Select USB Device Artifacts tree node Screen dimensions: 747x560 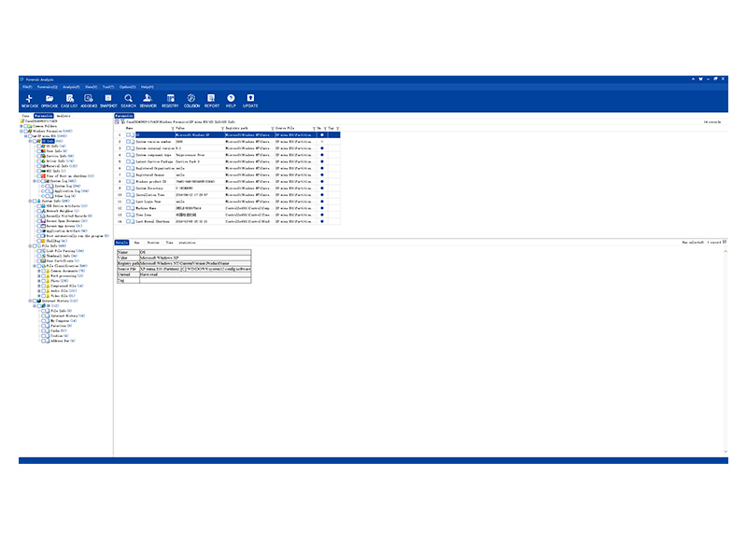coord(63,206)
